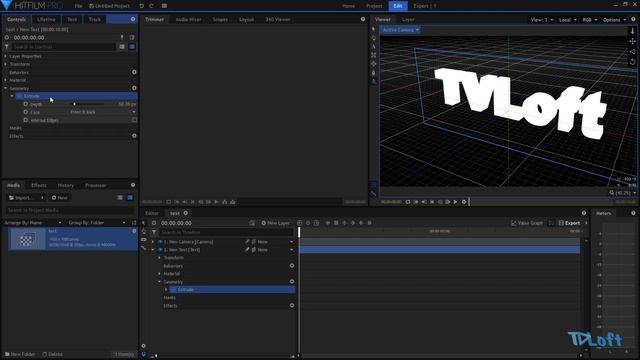Expand Transform section in Controls panel
Viewport: 640px width, 360px height.
6,64
